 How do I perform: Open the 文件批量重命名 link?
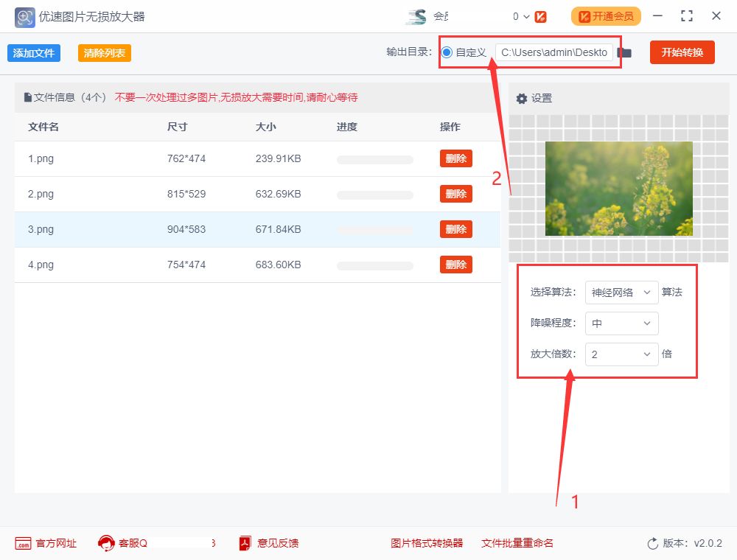click(x=517, y=543)
